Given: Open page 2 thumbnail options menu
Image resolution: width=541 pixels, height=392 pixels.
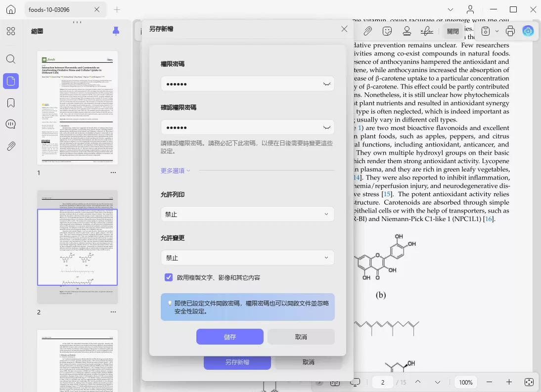Looking at the screenshot, I should point(113,311).
